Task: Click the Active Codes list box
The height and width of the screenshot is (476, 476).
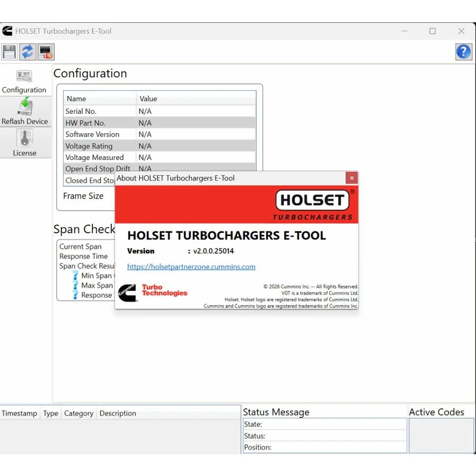Action: [x=441, y=436]
